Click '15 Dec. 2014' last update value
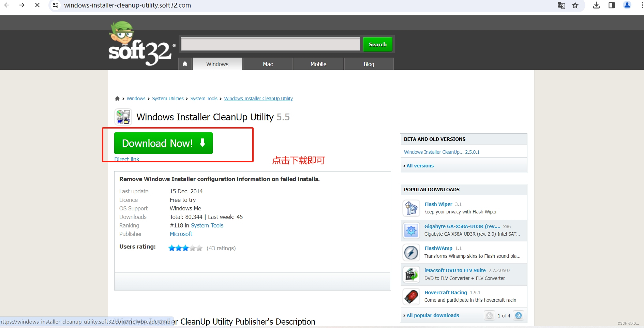 [x=186, y=191]
